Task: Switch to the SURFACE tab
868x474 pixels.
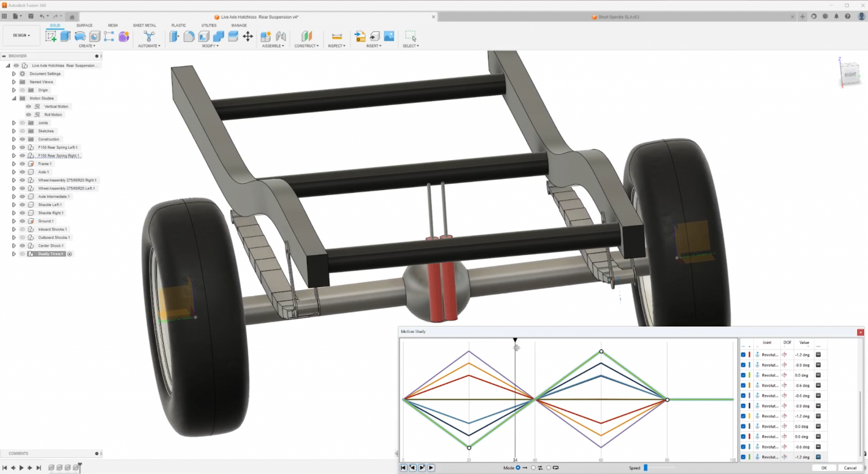Action: [84, 25]
